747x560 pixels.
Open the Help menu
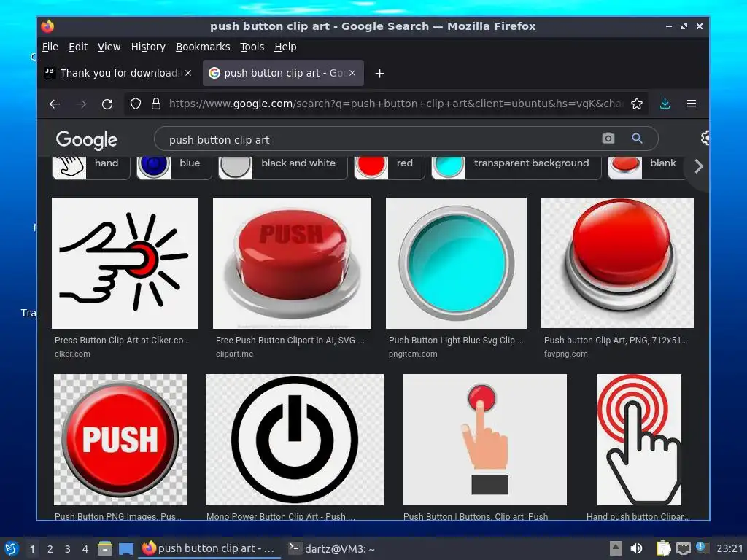click(x=285, y=47)
